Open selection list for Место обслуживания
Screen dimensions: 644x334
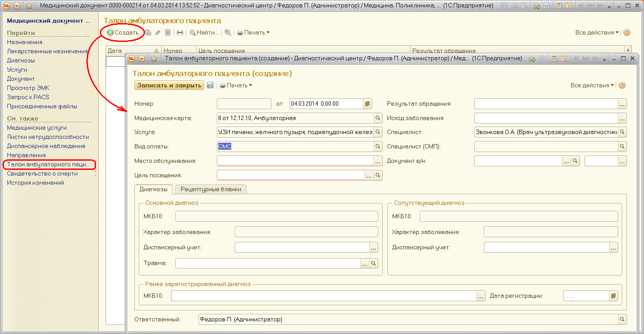(x=378, y=161)
